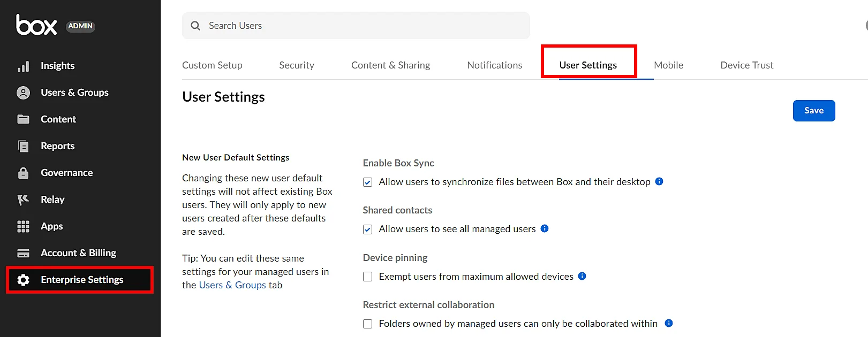This screenshot has height=337, width=868.
Task: Toggle Allow users to see all managed users
Action: pos(368,229)
